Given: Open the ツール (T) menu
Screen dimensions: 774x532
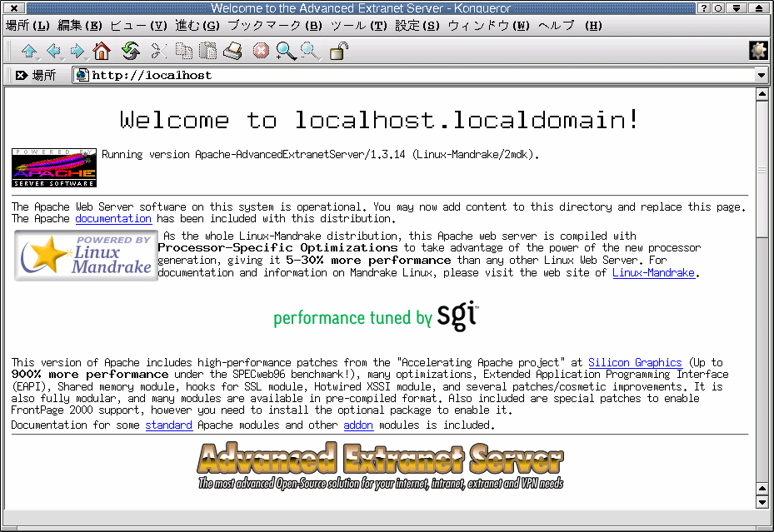Looking at the screenshot, I should coord(359,26).
